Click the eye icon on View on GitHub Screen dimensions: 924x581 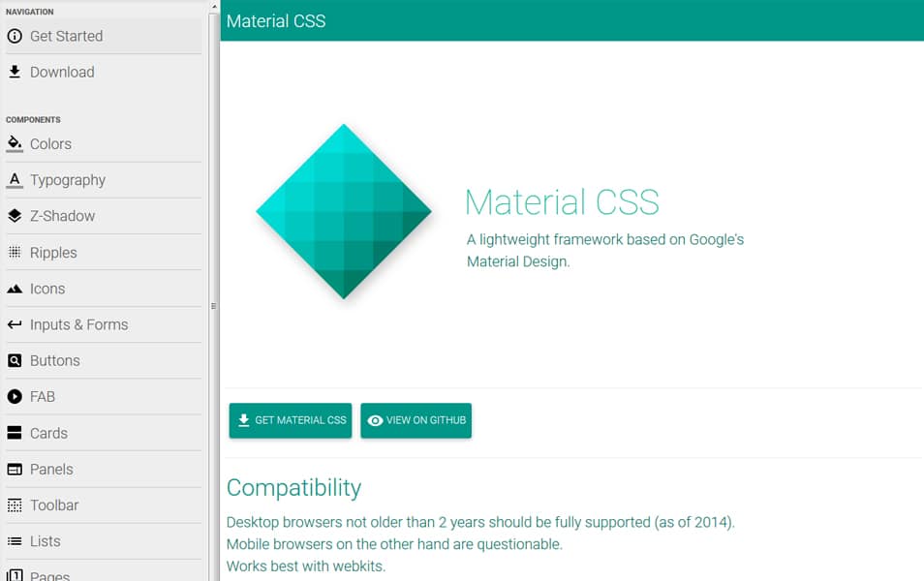point(375,420)
